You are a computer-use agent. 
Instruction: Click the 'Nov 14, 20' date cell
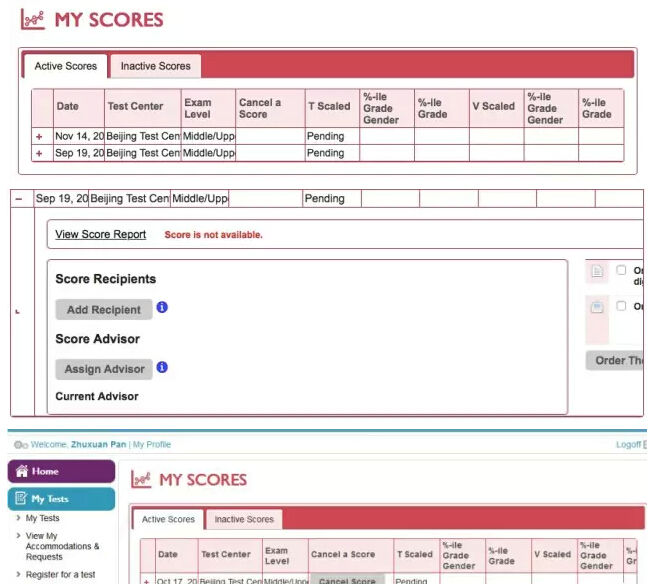79,136
